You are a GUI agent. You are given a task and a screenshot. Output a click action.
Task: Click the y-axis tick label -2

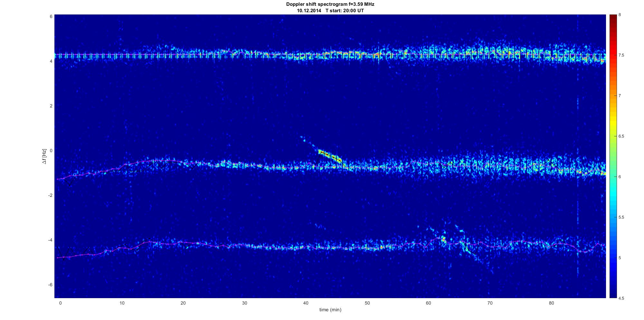(50, 196)
